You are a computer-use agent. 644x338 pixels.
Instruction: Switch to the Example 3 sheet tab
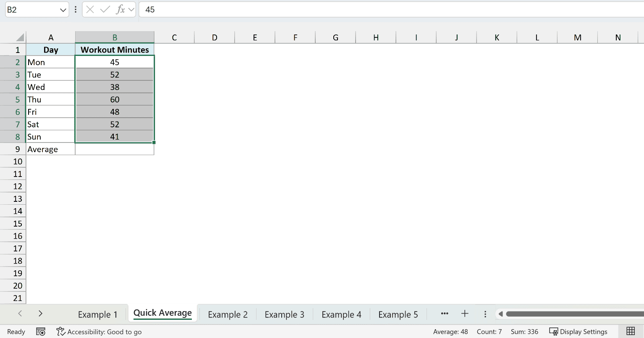click(285, 314)
